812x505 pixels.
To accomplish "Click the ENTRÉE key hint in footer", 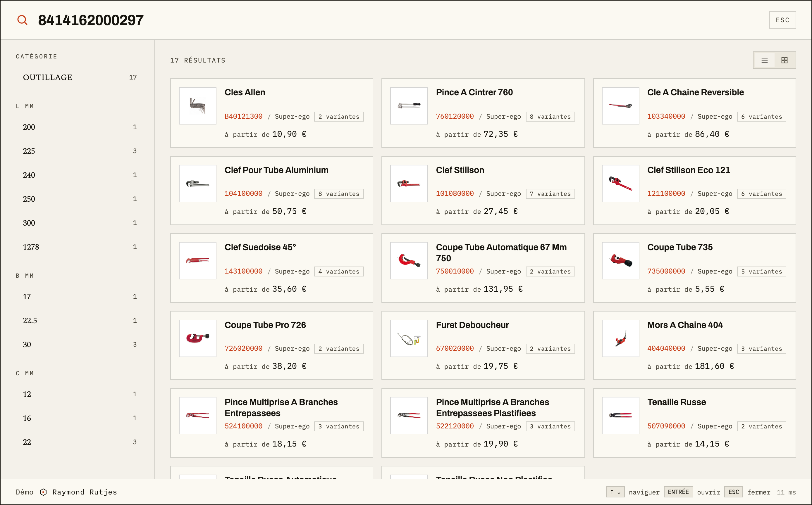I will click(x=678, y=492).
